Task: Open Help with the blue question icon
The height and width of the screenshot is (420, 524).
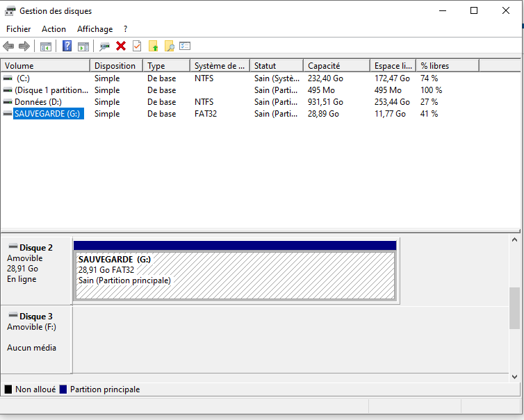Action: pyautogui.click(x=67, y=46)
